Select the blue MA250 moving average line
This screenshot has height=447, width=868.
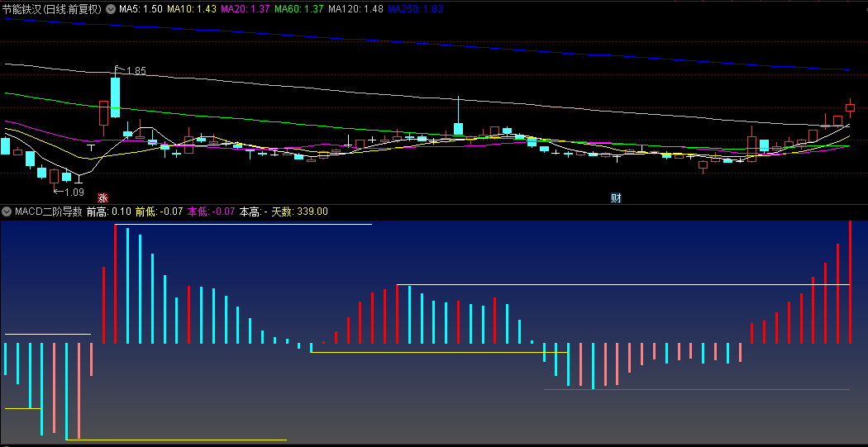pyautogui.click(x=427, y=45)
